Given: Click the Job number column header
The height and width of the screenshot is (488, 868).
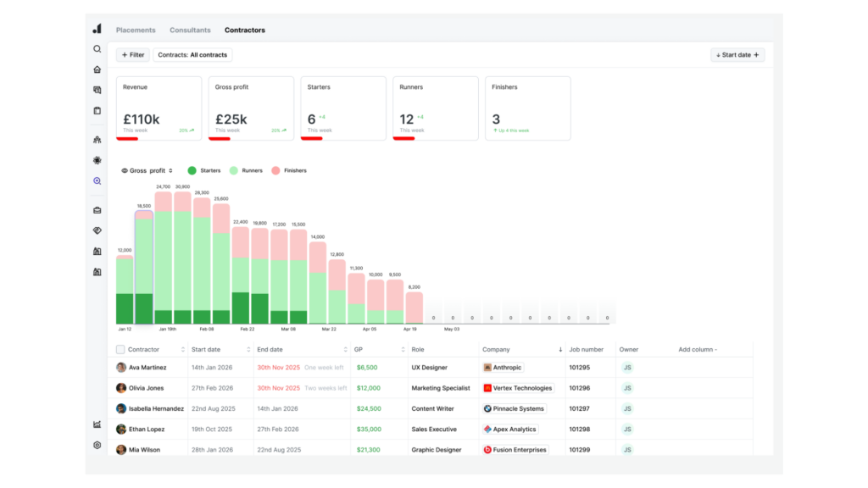Looking at the screenshot, I should pyautogui.click(x=587, y=350).
